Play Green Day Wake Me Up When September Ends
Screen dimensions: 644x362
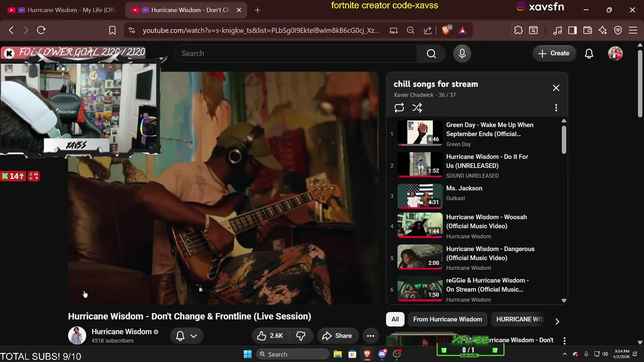pyautogui.click(x=473, y=133)
